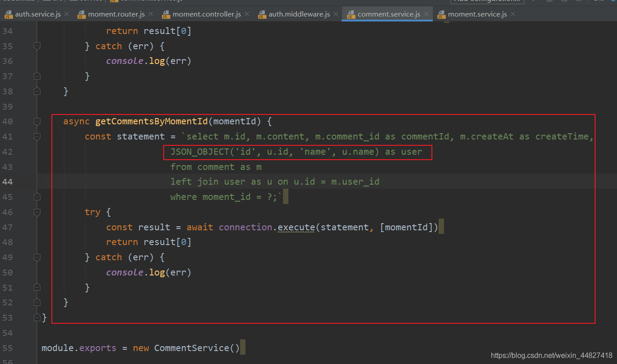Click the await keyword on line 47
Screen dimensions: 617x364
tap(200, 227)
